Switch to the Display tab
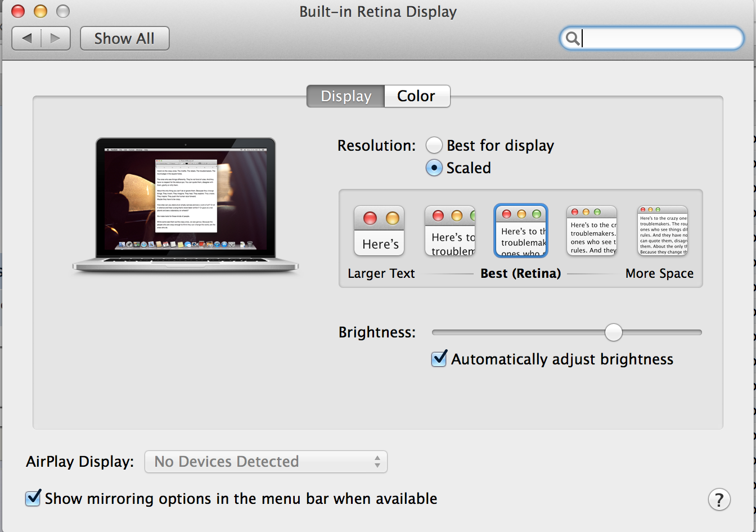Screen dimensions: 756x532 pos(345,96)
